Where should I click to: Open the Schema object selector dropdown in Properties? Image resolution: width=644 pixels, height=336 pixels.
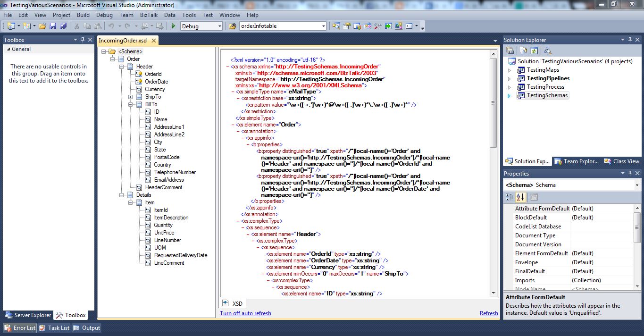[637, 185]
